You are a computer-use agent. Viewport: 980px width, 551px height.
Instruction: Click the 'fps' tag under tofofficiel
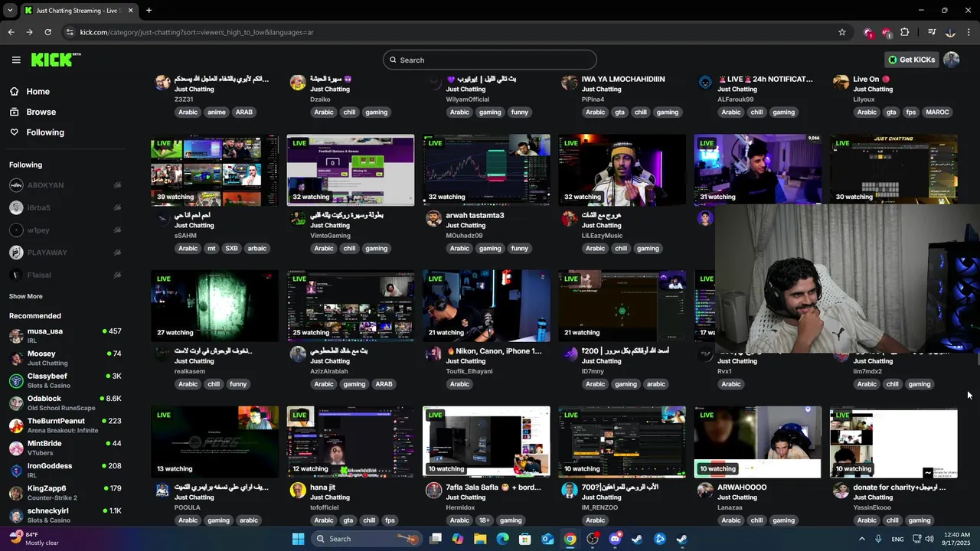click(x=390, y=520)
